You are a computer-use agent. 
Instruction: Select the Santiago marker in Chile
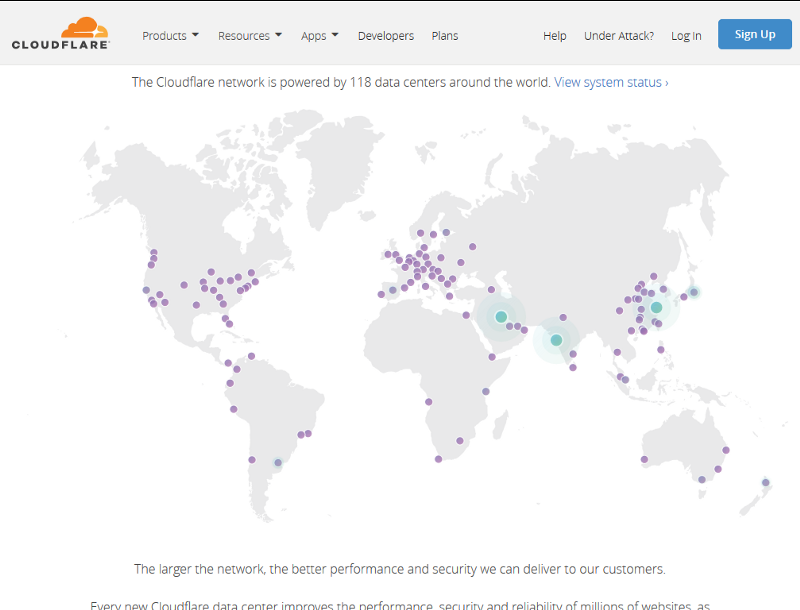tap(252, 460)
